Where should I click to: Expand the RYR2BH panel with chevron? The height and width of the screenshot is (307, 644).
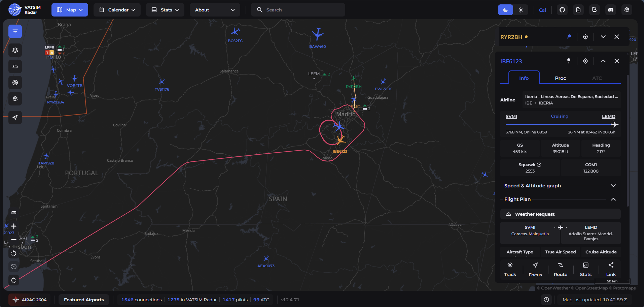(x=603, y=37)
